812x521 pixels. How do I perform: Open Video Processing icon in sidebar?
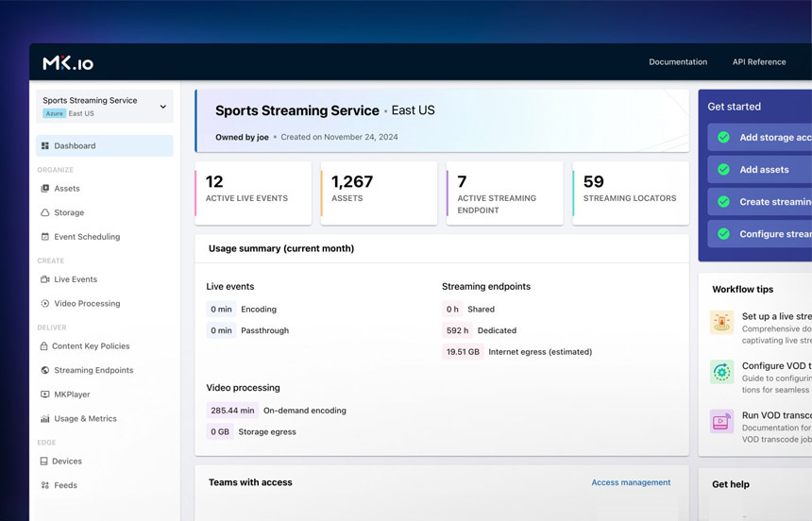45,304
